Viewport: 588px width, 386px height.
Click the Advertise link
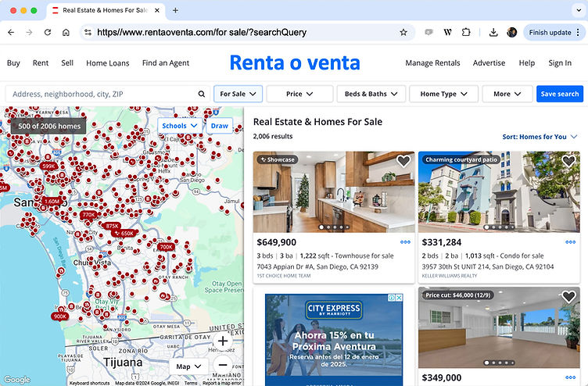tap(489, 63)
